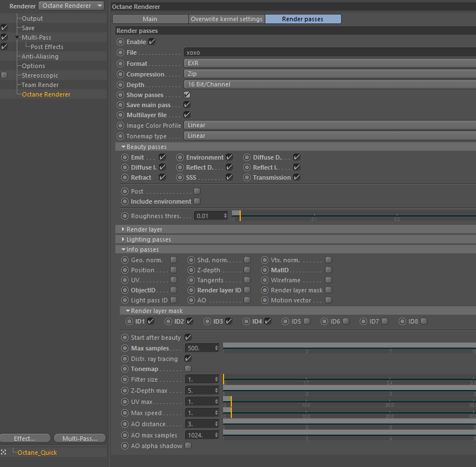Open the Format EXR dropdown
Viewport: 476px width, 467px height.
point(329,63)
